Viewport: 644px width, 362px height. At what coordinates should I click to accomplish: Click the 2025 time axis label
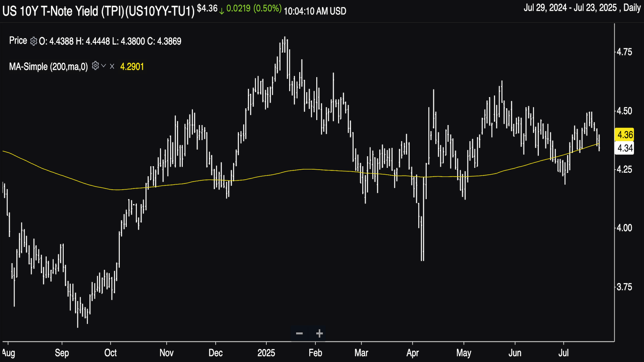tap(266, 353)
